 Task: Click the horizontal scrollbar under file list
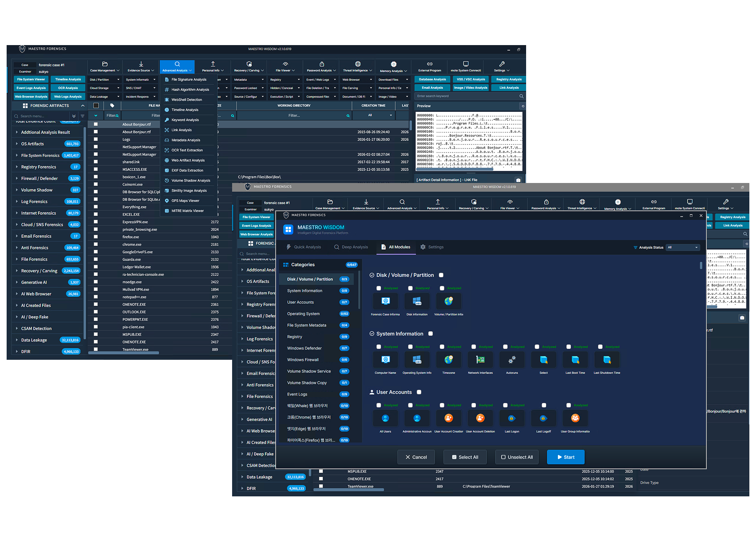(124, 353)
